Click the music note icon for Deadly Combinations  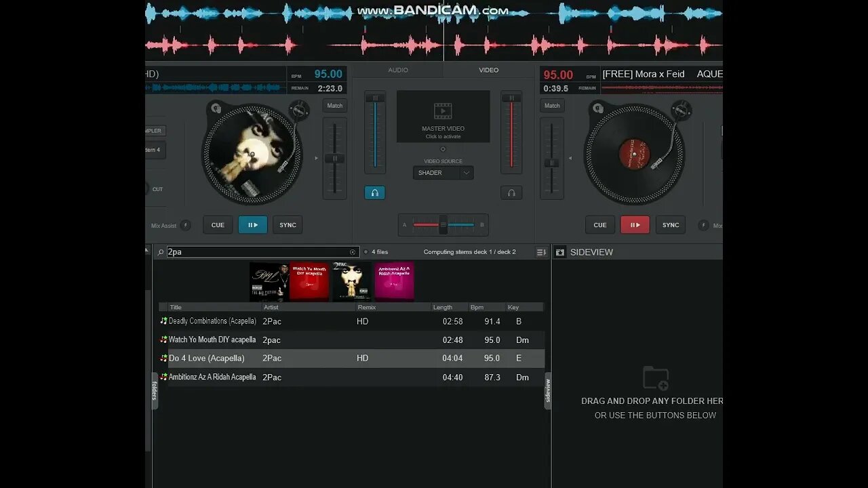tap(163, 321)
